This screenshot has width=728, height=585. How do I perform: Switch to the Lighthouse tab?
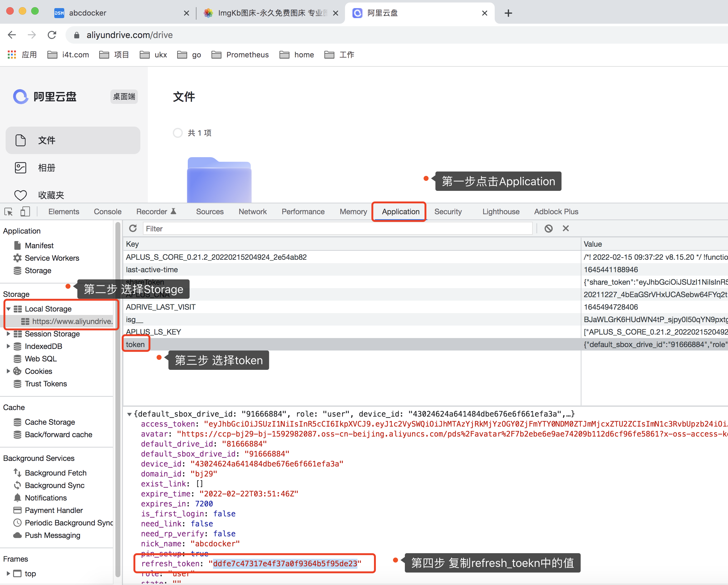501,212
